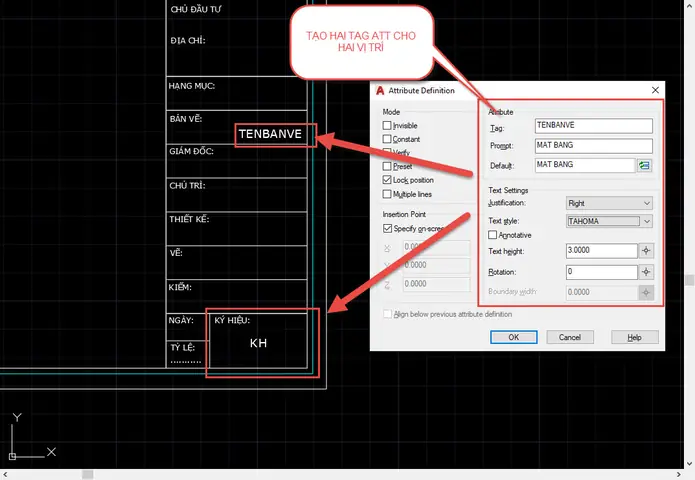Click the Insert Field icon beside Default
This screenshot has width=695, height=480.
click(644, 165)
